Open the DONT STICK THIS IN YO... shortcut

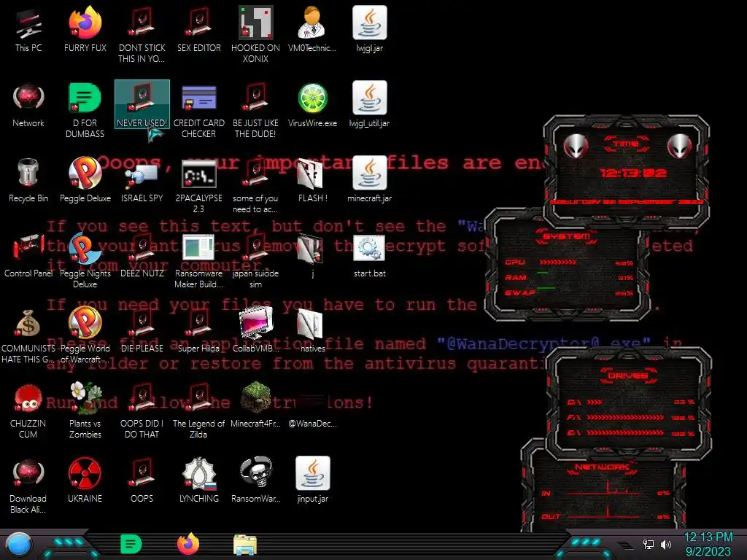(x=142, y=34)
